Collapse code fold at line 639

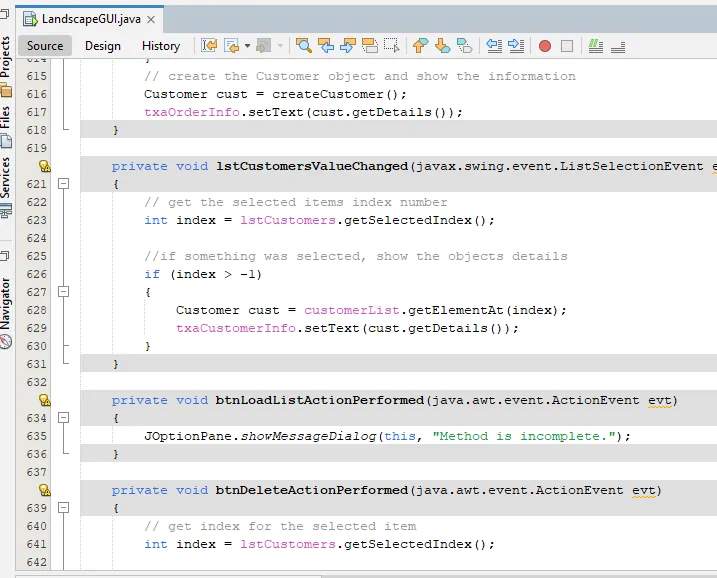click(64, 508)
